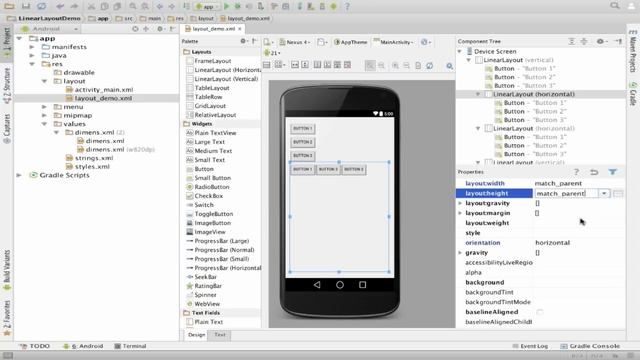This screenshot has height=360, width=640.
Task: Click the zoom to fit designer icon
Action: pos(370,65)
